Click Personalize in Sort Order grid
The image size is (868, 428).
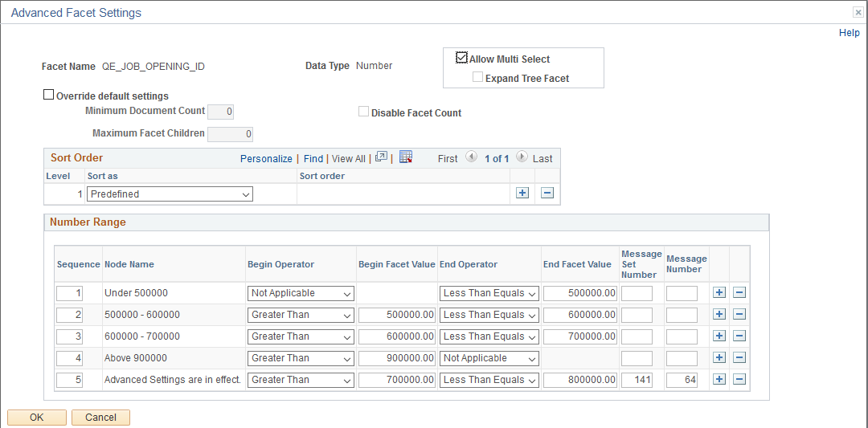pos(266,159)
